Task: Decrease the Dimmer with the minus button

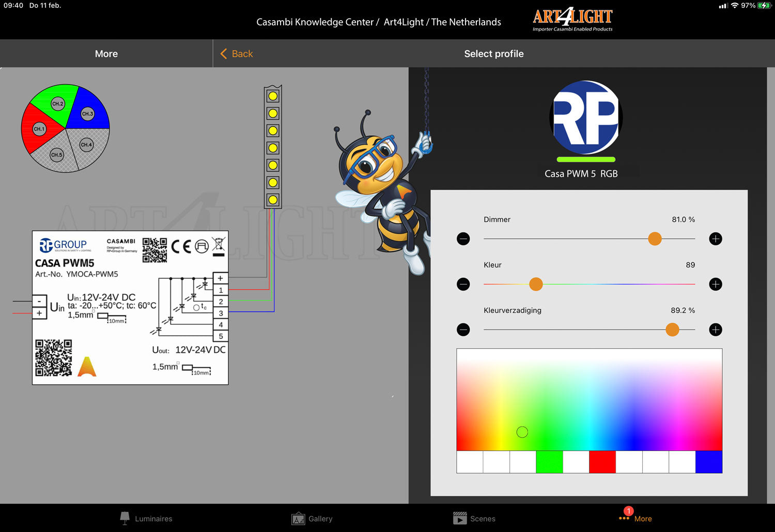Action: pos(463,239)
